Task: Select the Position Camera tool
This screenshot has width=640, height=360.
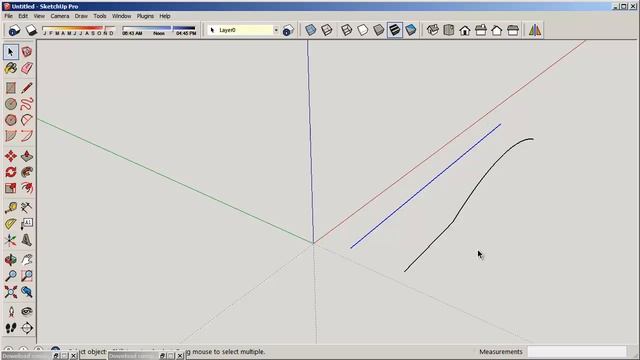Action: pos(11,312)
